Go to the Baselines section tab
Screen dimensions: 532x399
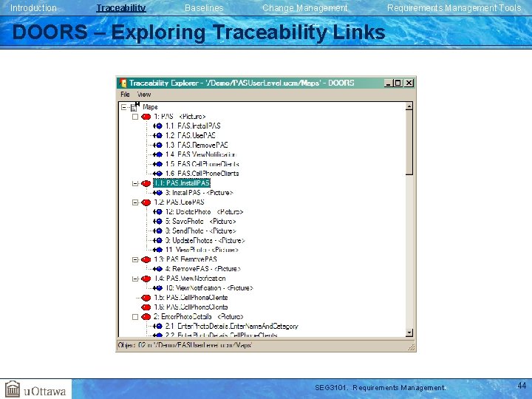click(x=204, y=8)
